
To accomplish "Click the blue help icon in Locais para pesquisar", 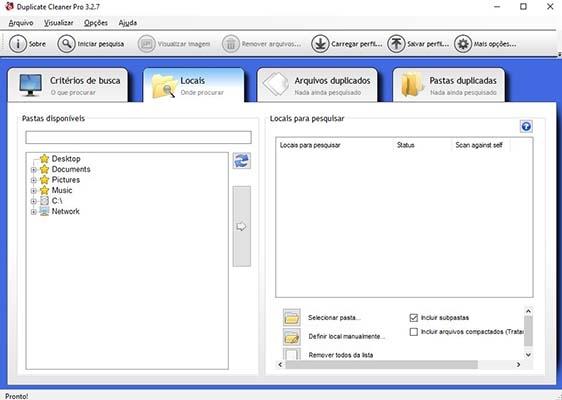I will tap(526, 126).
